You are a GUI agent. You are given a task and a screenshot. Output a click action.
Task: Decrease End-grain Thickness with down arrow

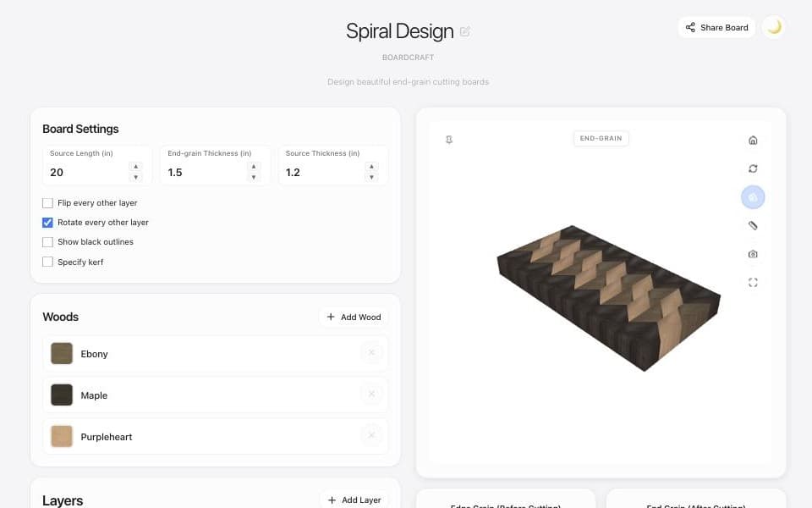tap(253, 177)
